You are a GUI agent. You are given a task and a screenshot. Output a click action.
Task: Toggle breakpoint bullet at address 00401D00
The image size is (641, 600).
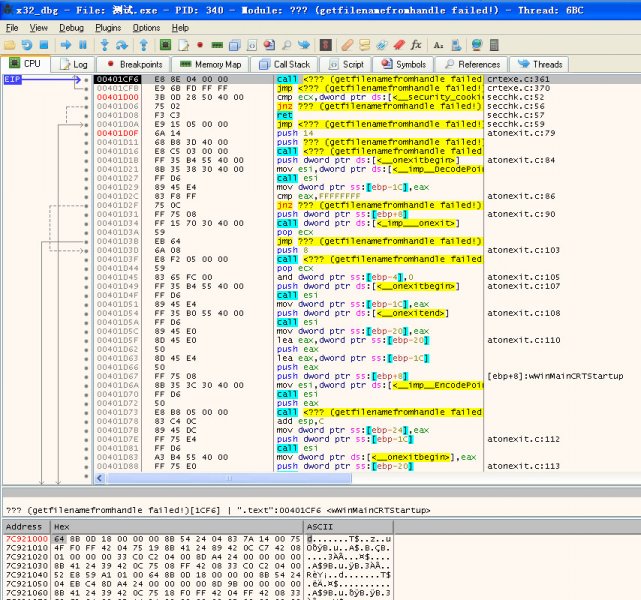86,97
